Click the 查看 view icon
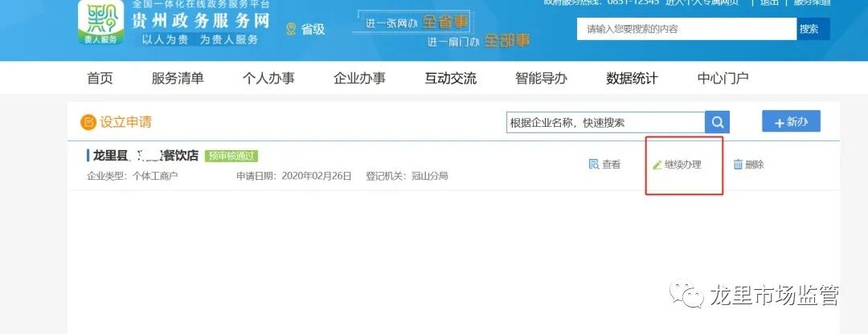868x334 pixels. 594,165
